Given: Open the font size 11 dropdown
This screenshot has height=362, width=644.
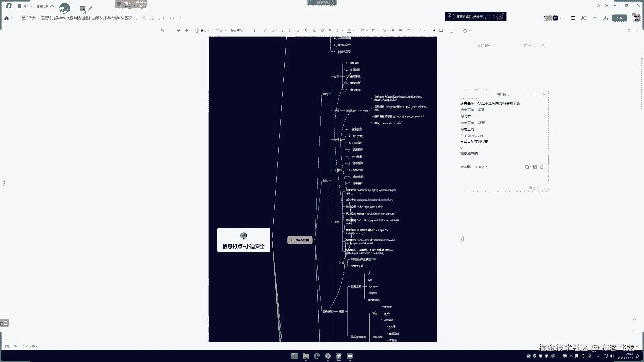Looking at the screenshot, I should point(254,31).
